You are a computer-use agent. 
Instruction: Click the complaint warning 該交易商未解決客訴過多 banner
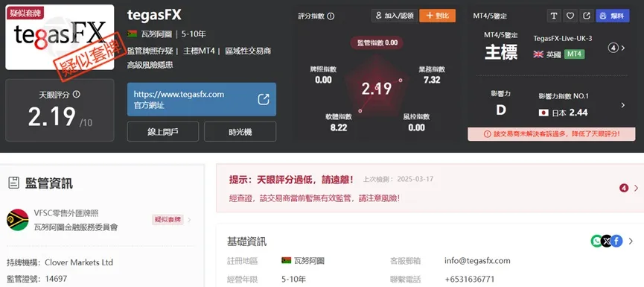[x=551, y=134]
